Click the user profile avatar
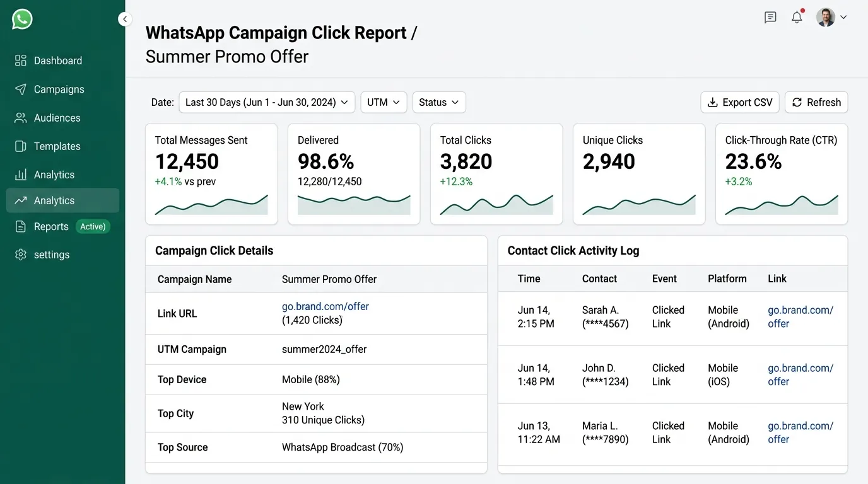Image resolution: width=868 pixels, height=484 pixels. [x=826, y=17]
